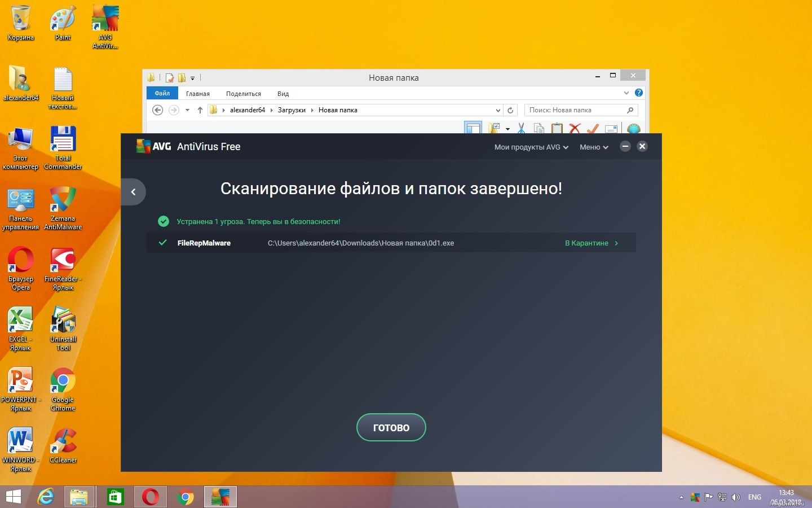Open the В Карантине link
This screenshot has height=508, width=812.
591,243
